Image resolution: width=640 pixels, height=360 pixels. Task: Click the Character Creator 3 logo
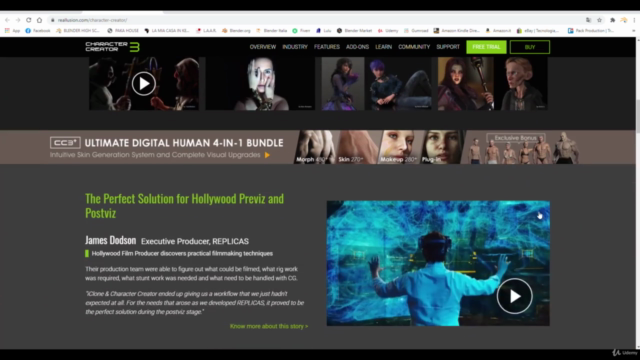click(113, 47)
